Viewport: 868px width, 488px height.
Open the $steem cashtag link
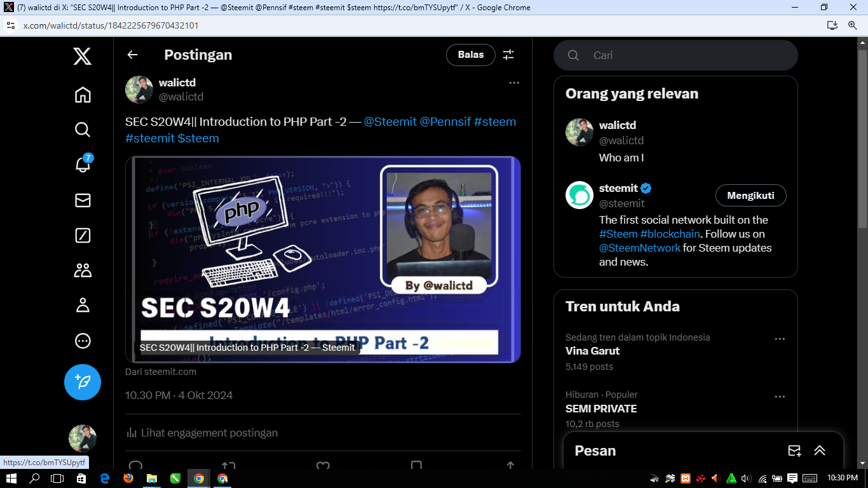pos(198,138)
